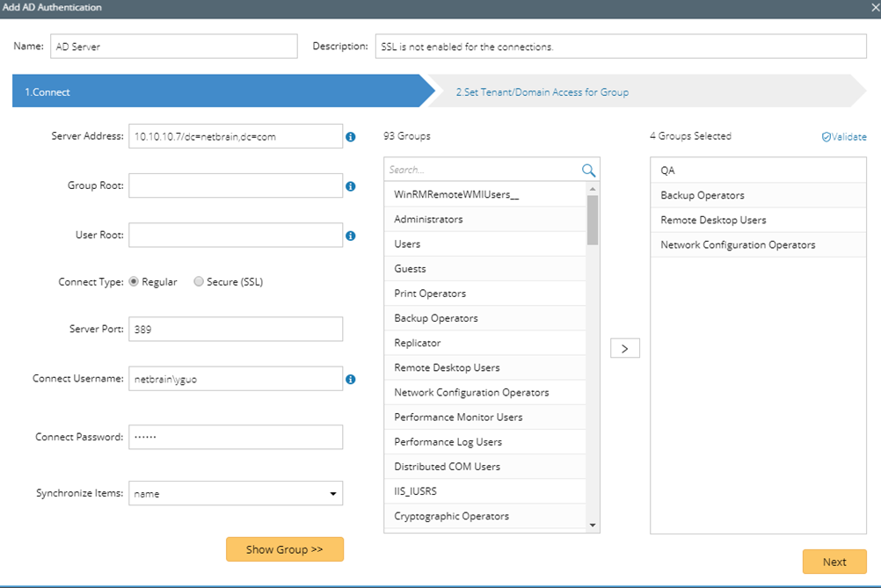The width and height of the screenshot is (881, 588).
Task: Select the Secure (SSL) connect type
Action: 199,282
